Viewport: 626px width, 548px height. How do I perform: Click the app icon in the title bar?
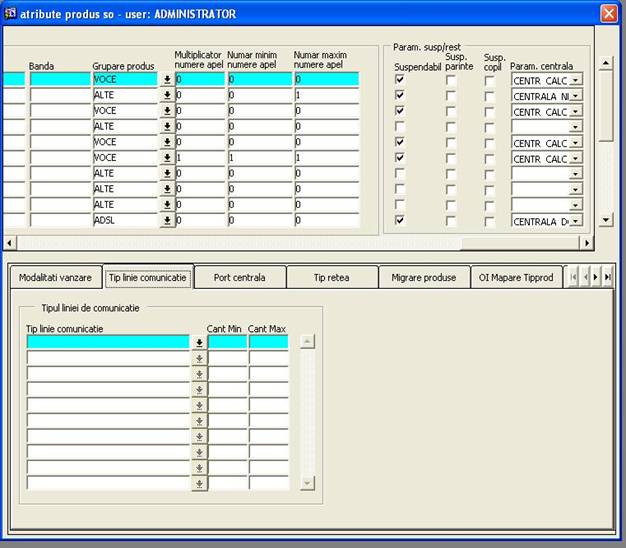[10, 14]
